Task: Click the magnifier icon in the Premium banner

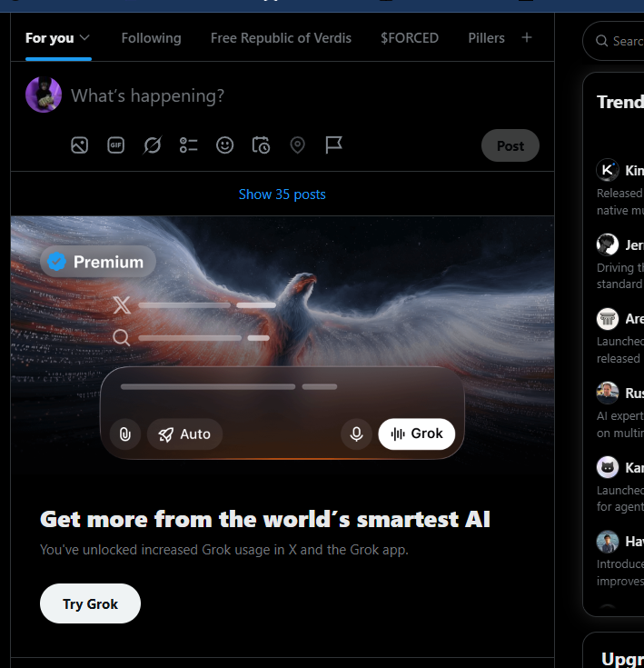Action: tap(122, 338)
